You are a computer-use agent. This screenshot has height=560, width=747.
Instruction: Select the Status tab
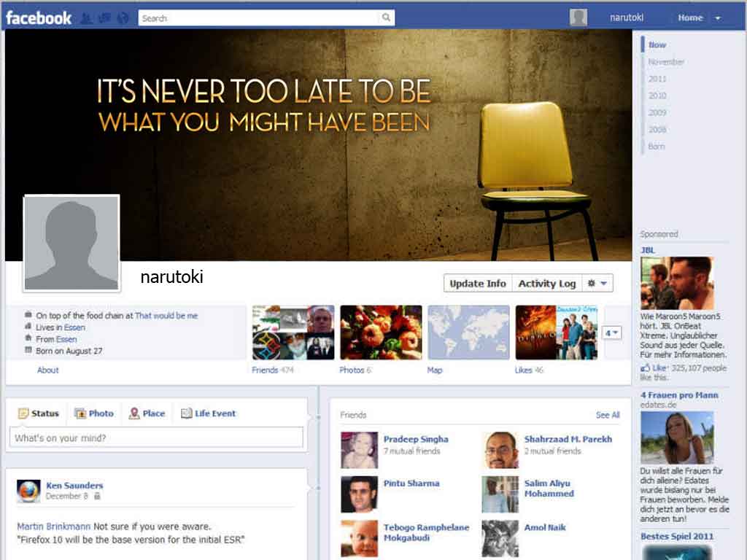38,413
